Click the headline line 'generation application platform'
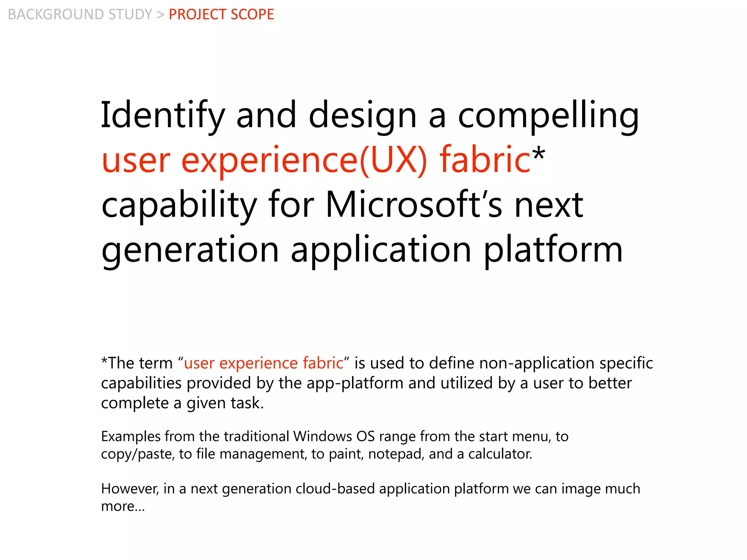Image resolution: width=747 pixels, height=560 pixels. [362, 250]
